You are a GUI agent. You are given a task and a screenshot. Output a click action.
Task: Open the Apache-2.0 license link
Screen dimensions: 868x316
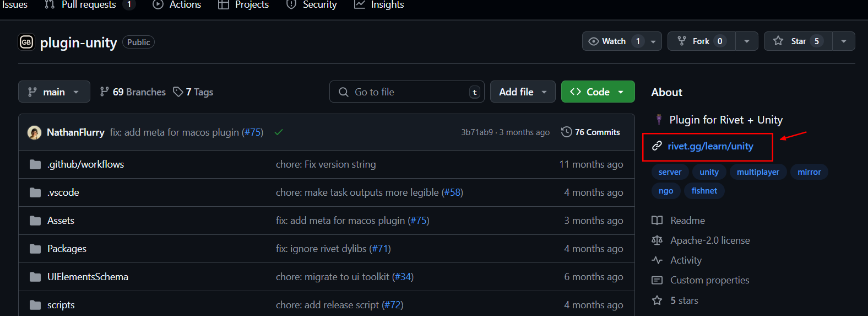coord(709,240)
